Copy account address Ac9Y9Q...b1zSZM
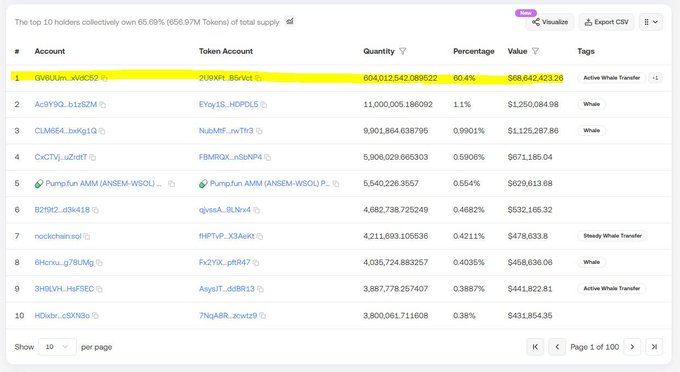Viewport: 680px width, 372px height. click(102, 104)
